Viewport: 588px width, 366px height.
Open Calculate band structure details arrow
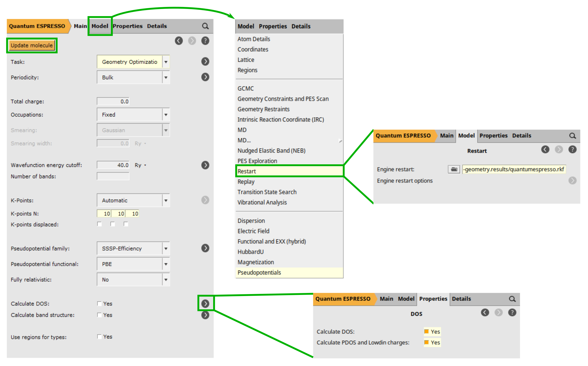(205, 315)
